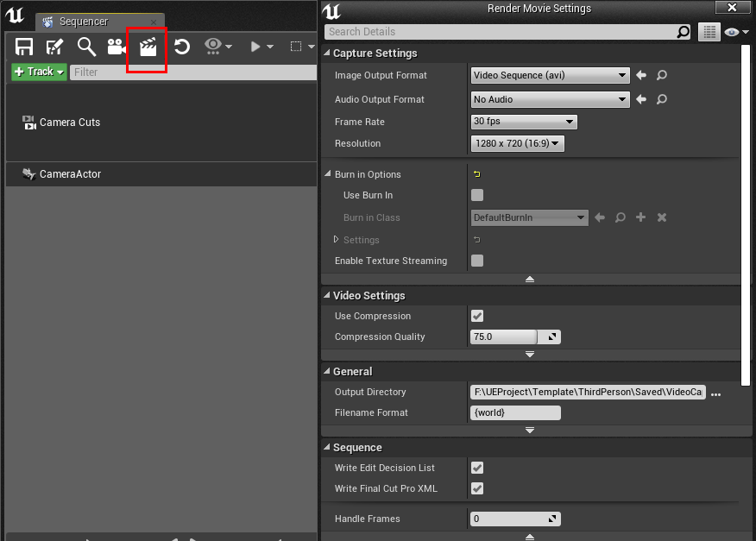Click the Save sequence icon
Image resolution: width=756 pixels, height=541 pixels.
(x=23, y=47)
